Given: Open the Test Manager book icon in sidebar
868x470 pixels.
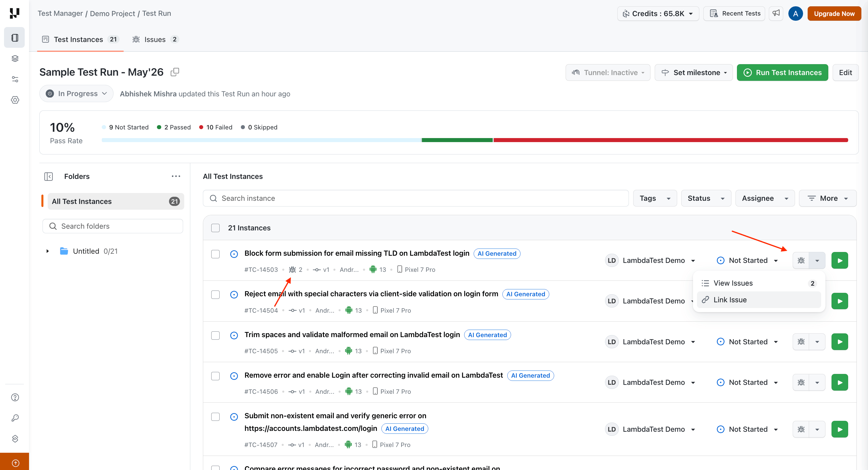Looking at the screenshot, I should (14, 37).
